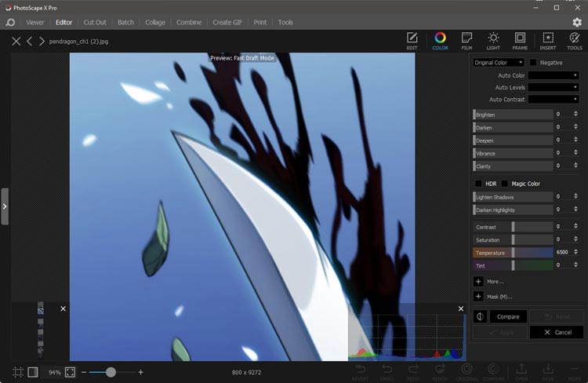
Task: Open PhotoScape settings gear
Action: [x=577, y=22]
